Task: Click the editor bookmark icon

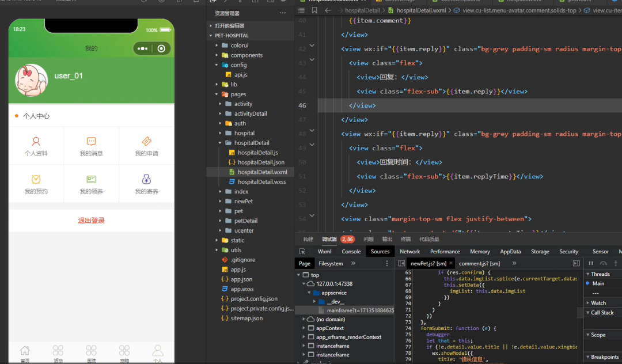Action: click(x=314, y=10)
